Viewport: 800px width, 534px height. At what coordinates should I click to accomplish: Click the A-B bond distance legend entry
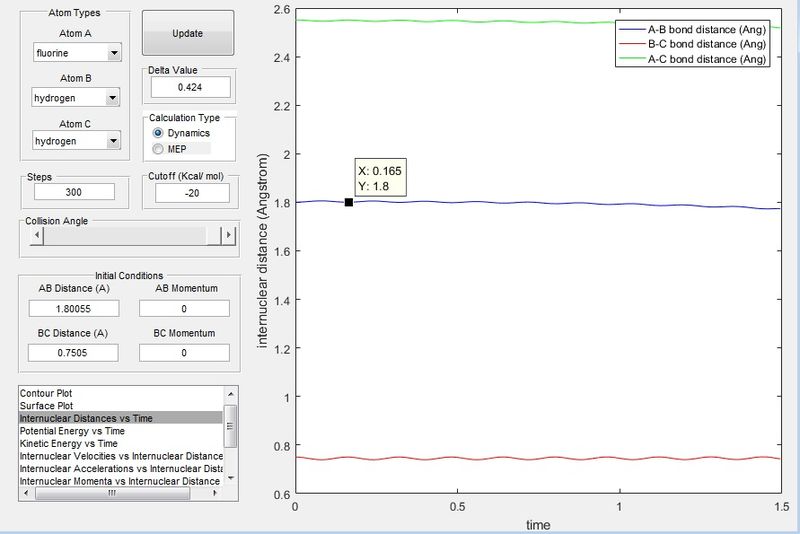(x=692, y=30)
